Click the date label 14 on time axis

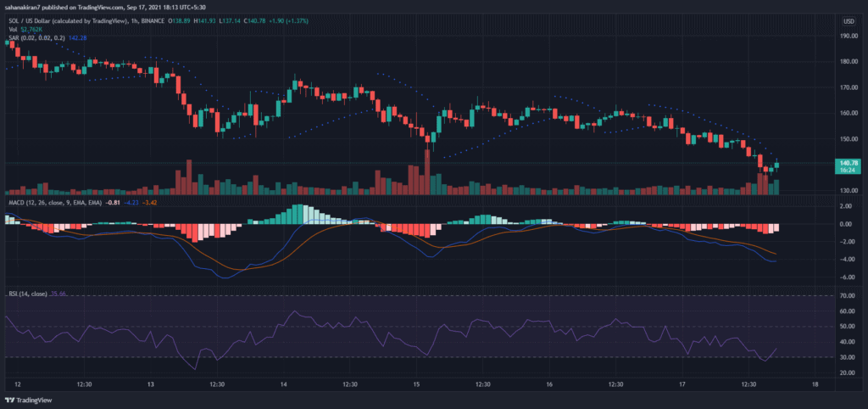[x=283, y=384]
